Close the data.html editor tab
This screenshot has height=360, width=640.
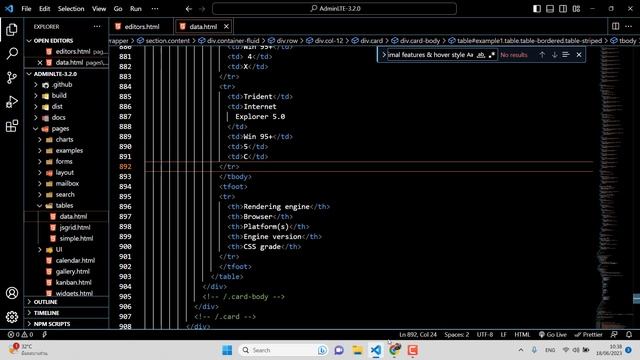(226, 27)
